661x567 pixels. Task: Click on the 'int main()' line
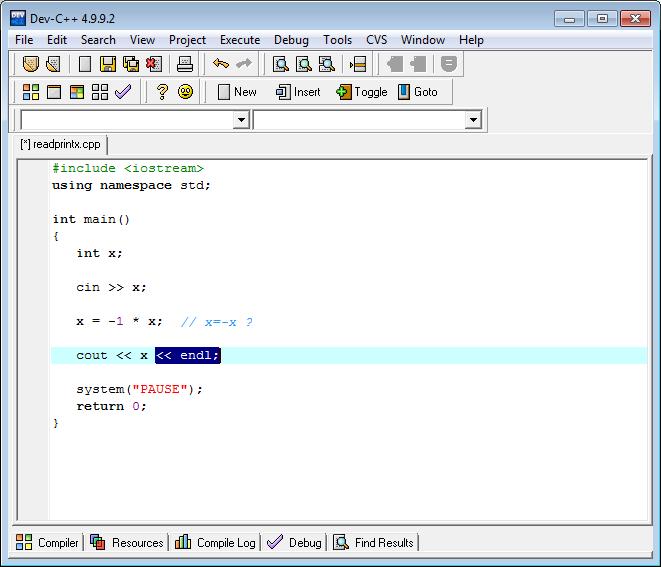coord(91,219)
